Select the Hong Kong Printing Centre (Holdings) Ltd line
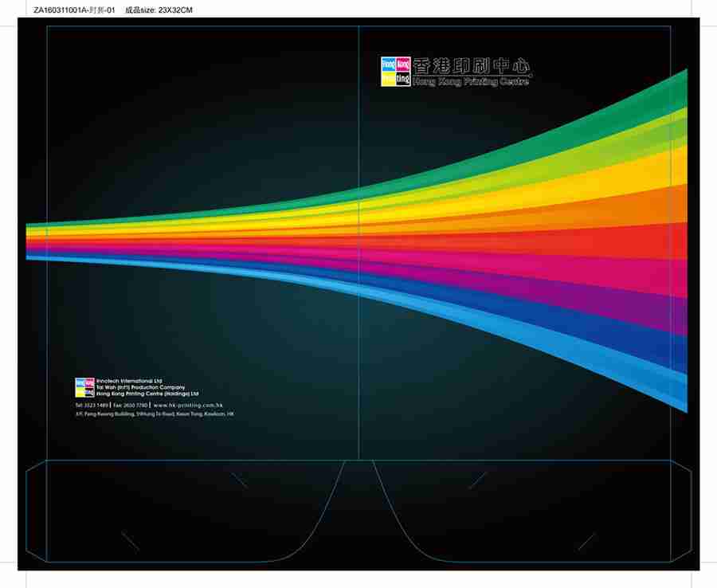The image size is (717, 588). click(147, 394)
